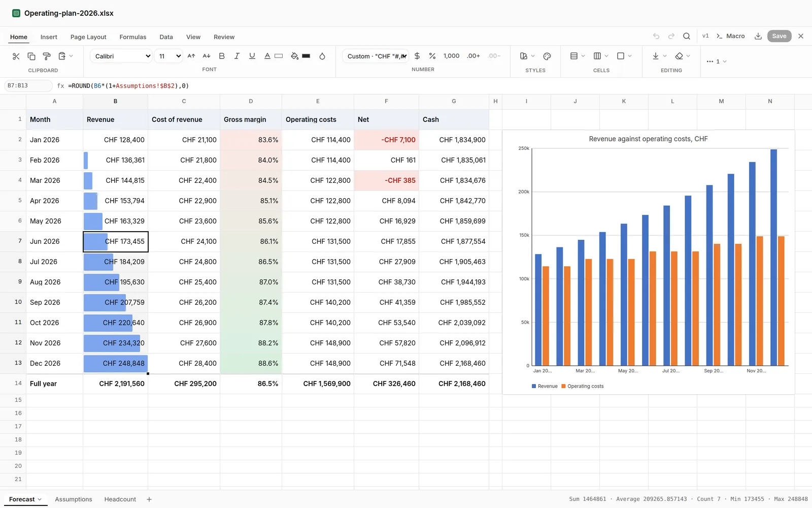
Task: Click the Operating costs legend entry in chart
Action: pos(583,386)
